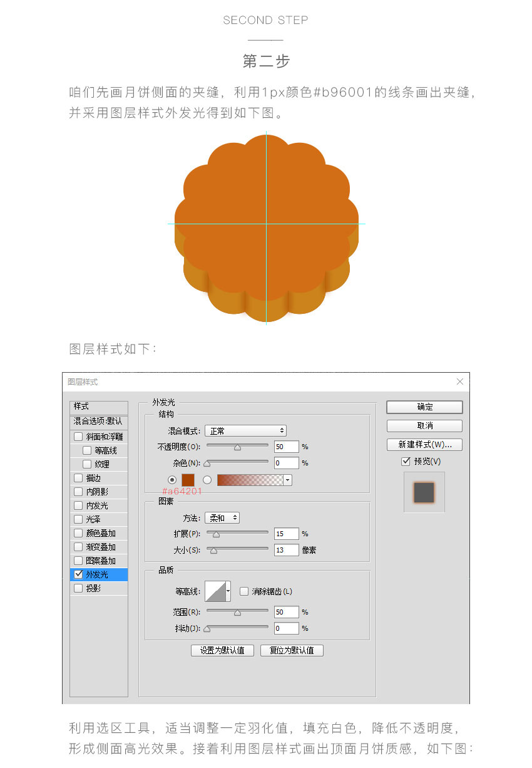Viewport: 532px width, 768px height.
Task: Expand the gradient picker dropdown arrow
Action: (x=288, y=480)
